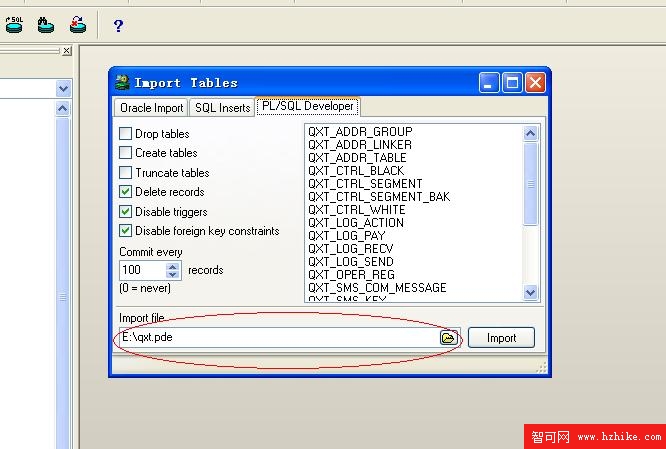Uncheck Disable foreign key constraints checkbox
This screenshot has width=666, height=449.
coord(125,231)
